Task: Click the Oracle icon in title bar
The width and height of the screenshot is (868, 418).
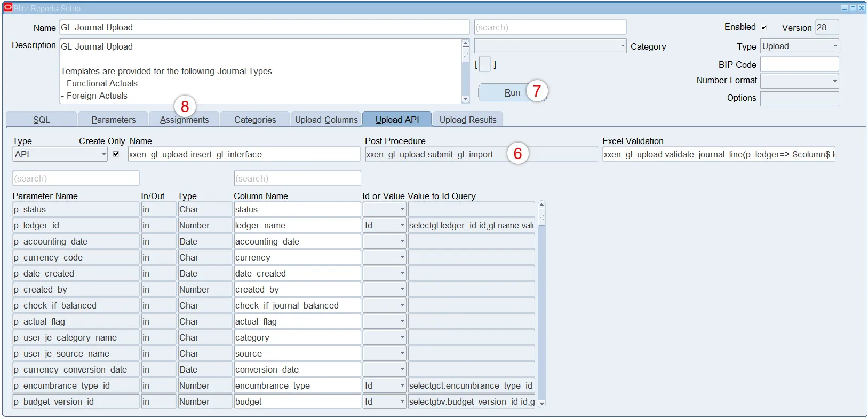Action: point(8,7)
